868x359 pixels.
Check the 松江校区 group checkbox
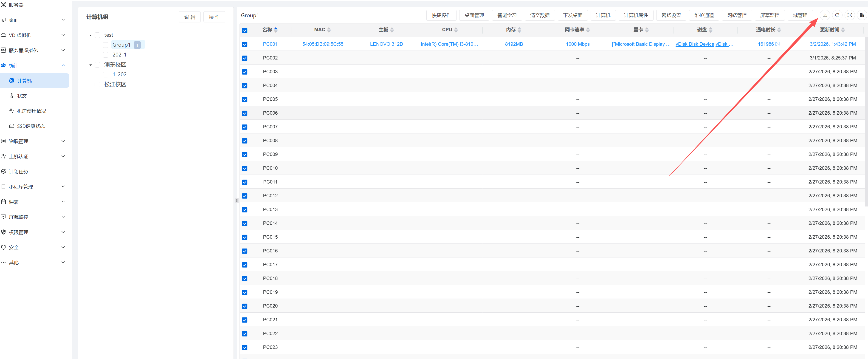(97, 84)
